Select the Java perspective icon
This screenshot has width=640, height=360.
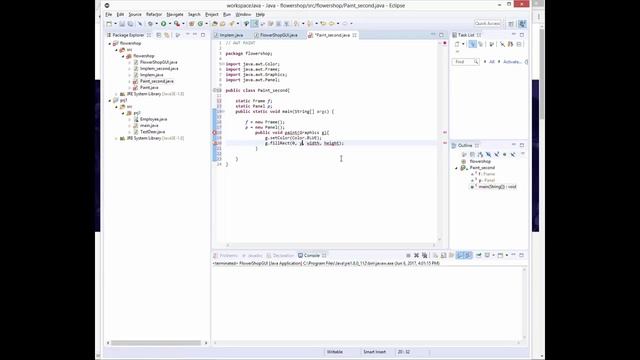click(x=522, y=24)
